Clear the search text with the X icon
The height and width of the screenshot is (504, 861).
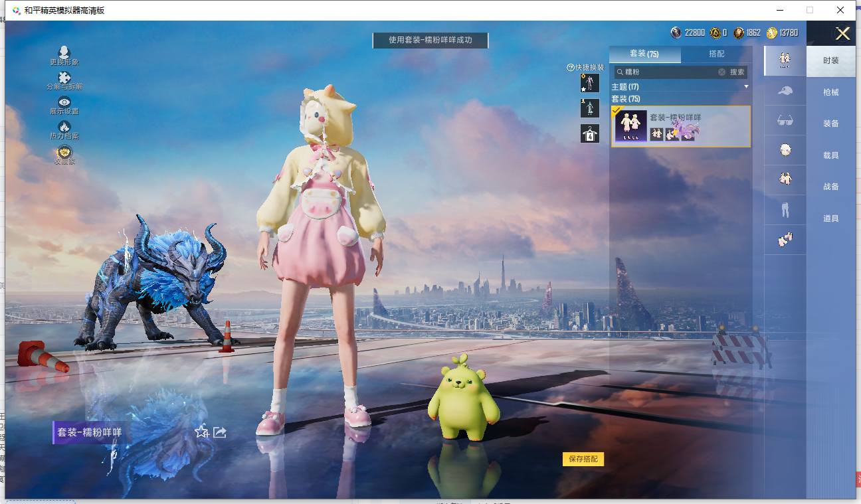click(721, 72)
